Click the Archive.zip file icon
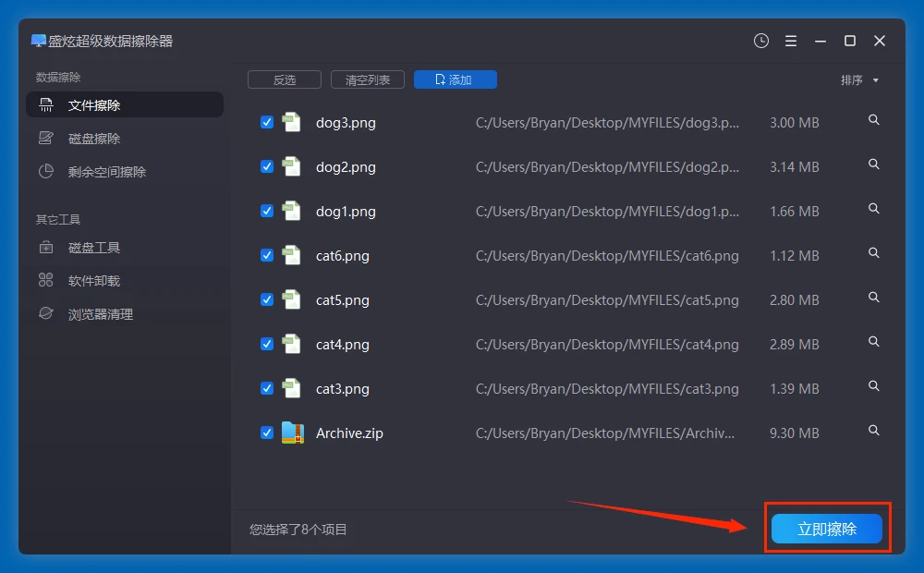The height and width of the screenshot is (573, 924). click(292, 433)
